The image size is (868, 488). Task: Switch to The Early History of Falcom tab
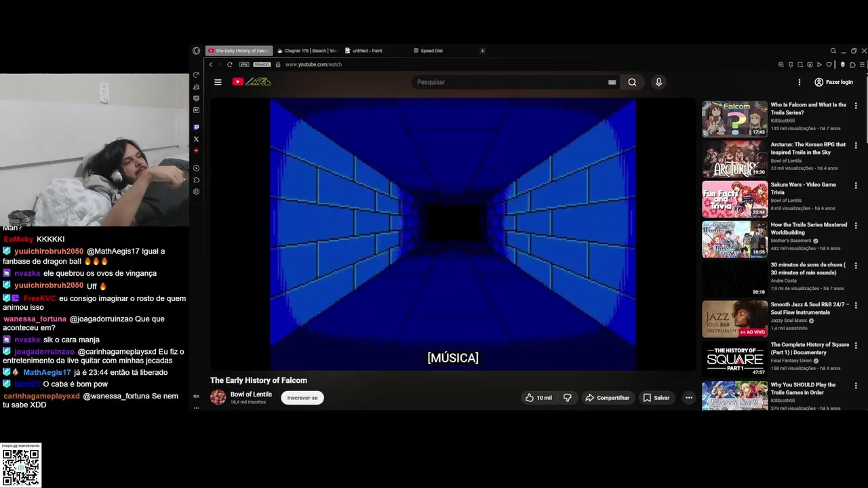[x=239, y=51]
